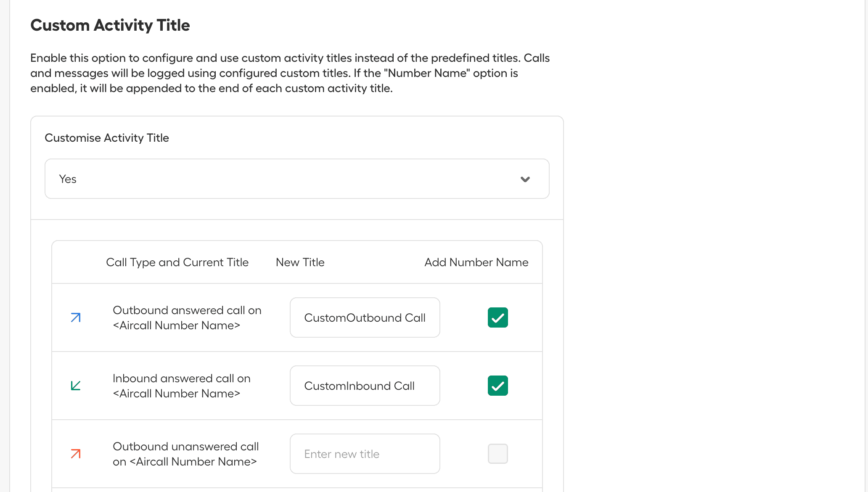Open the Customise Activity Title dropdown
The width and height of the screenshot is (868, 492).
click(x=297, y=178)
